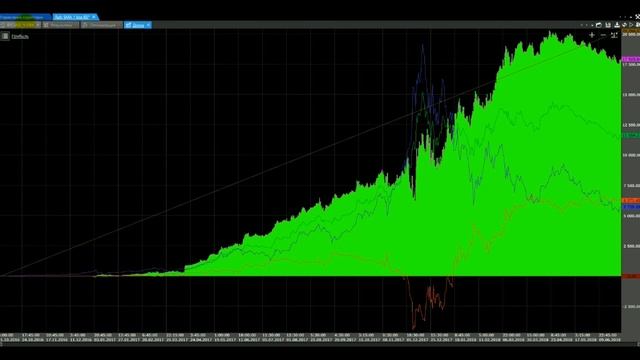Close the yellow-highlighted first sub-tab

point(38,25)
